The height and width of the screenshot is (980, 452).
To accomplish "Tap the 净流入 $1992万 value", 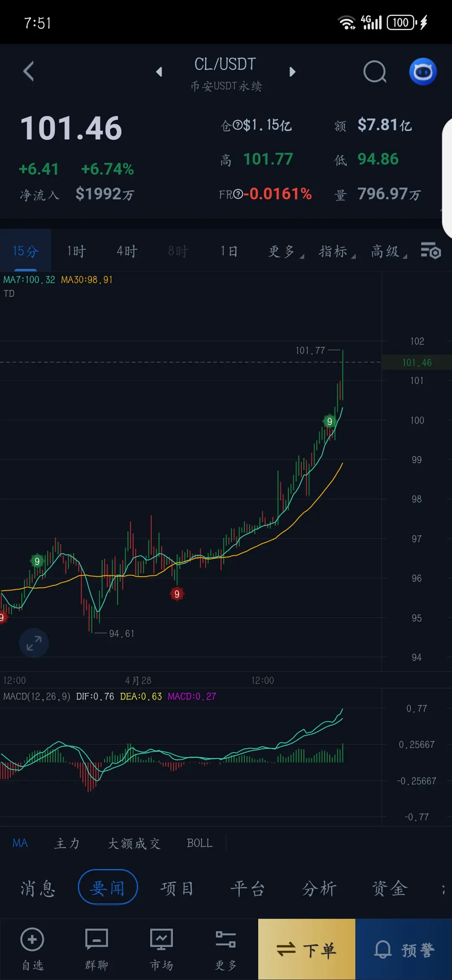I will 105,194.
